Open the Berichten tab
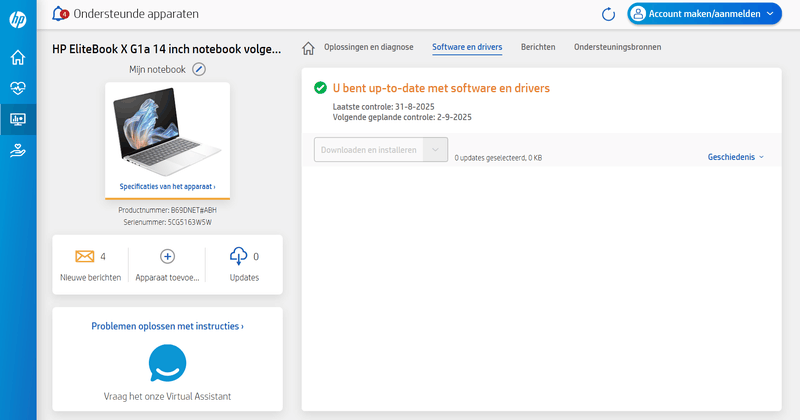The height and width of the screenshot is (420, 800). 538,47
